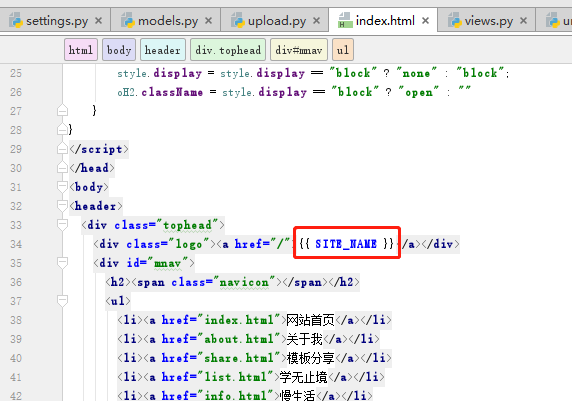
Task: Select the ul breadcrumb
Action: pyautogui.click(x=343, y=50)
